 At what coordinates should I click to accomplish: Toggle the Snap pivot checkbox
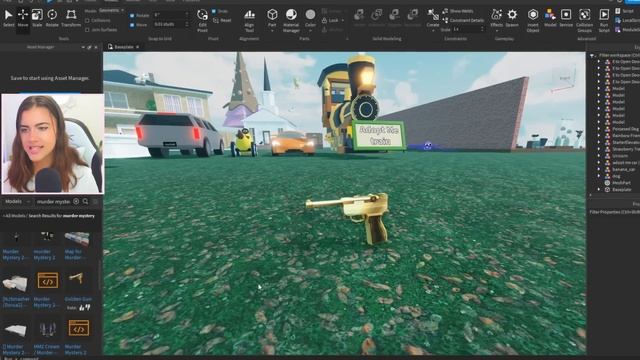(214, 11)
